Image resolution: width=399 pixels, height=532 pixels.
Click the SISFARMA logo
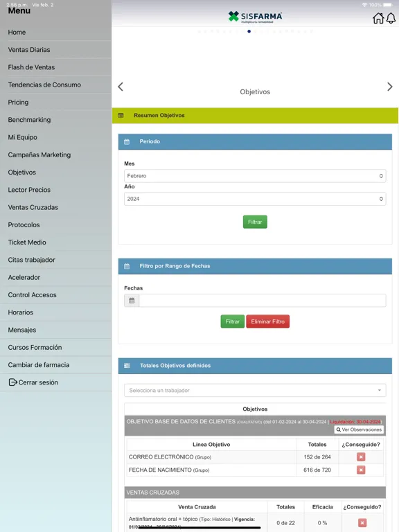[x=255, y=17]
